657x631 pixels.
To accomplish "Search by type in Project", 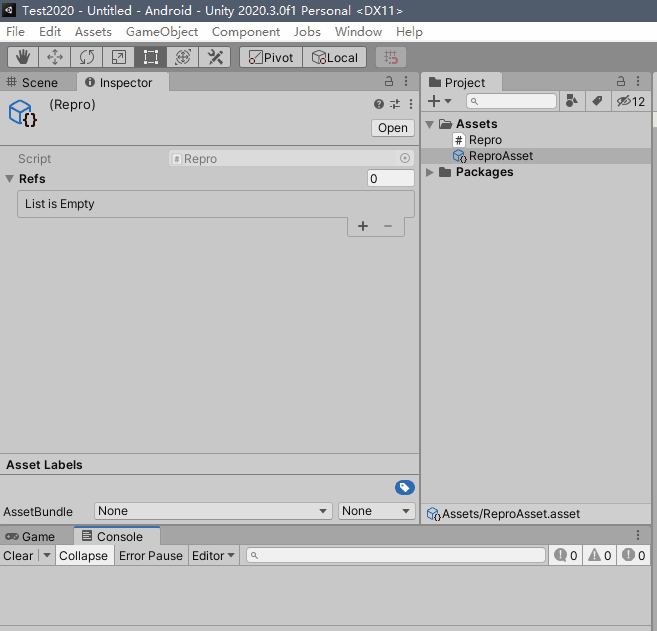I will tap(572, 101).
